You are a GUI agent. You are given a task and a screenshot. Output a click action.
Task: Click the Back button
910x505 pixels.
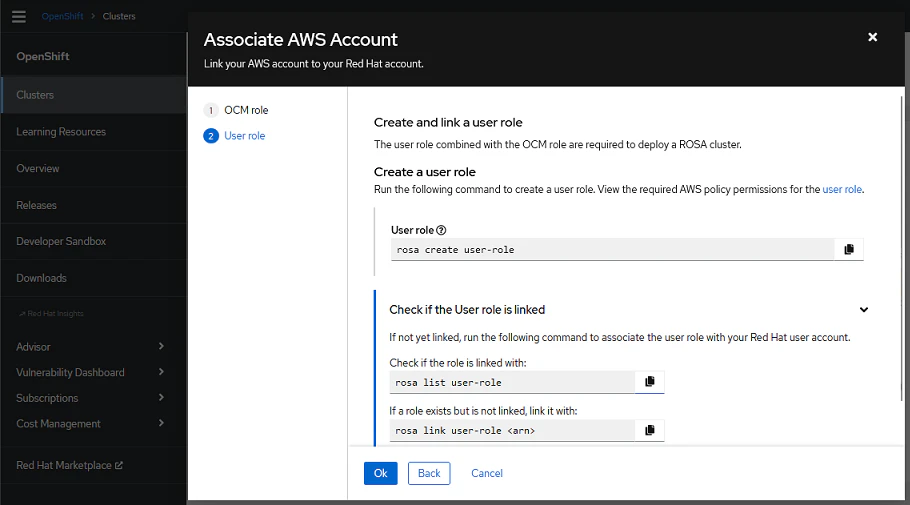coord(429,473)
